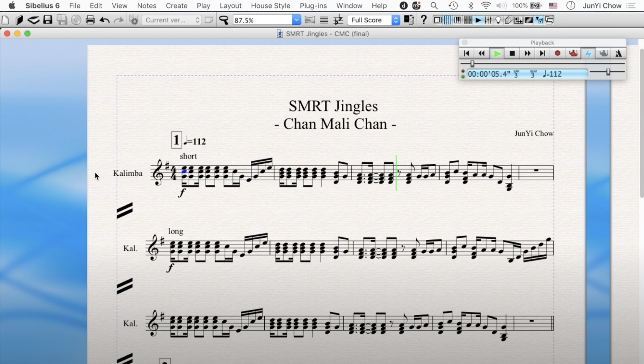Click the score title SMRT Jingles
644x364 pixels.
(333, 106)
